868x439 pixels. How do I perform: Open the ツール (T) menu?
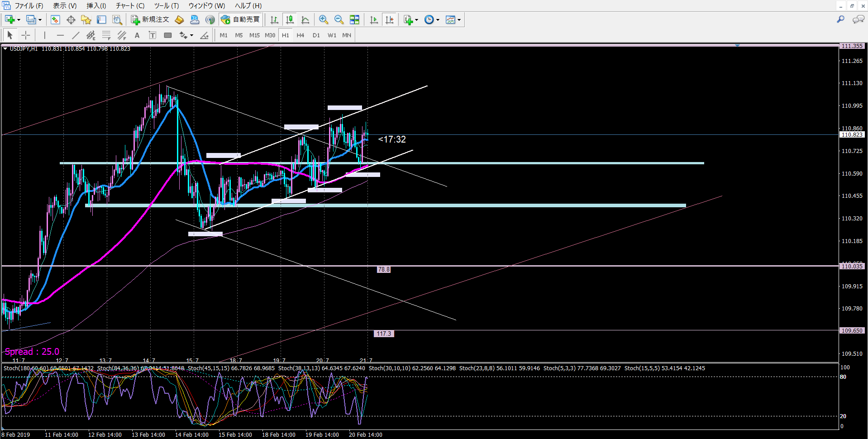coord(167,6)
